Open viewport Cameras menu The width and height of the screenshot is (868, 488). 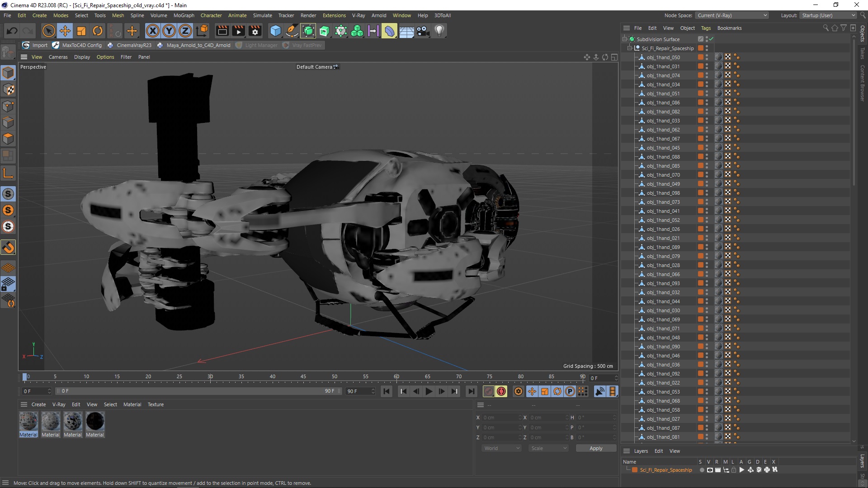click(x=58, y=57)
